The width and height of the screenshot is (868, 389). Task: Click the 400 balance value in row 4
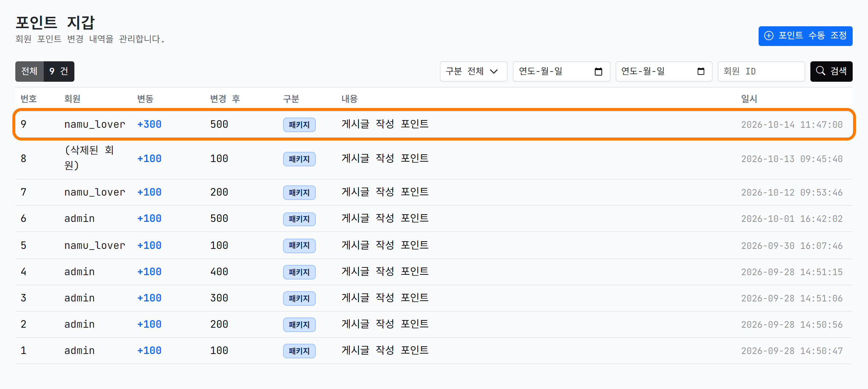coord(219,272)
